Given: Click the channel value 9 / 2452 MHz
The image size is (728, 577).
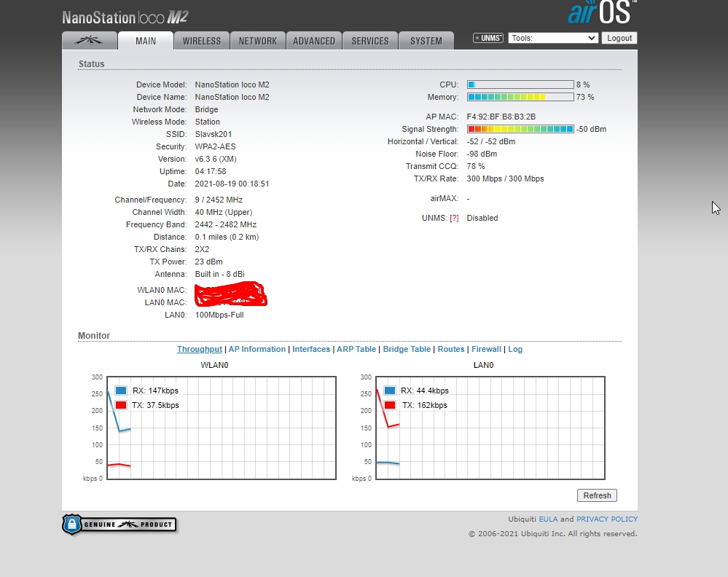Looking at the screenshot, I should (x=219, y=200).
